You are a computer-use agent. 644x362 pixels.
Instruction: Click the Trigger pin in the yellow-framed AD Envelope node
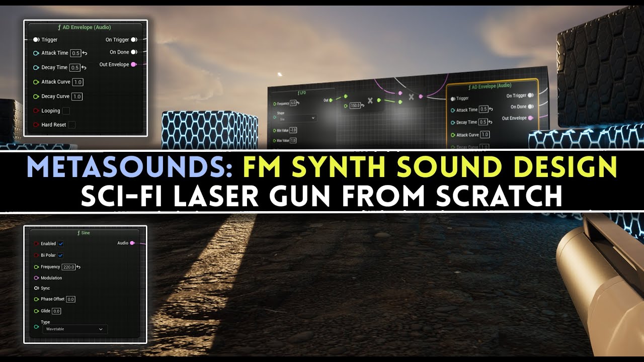(453, 99)
